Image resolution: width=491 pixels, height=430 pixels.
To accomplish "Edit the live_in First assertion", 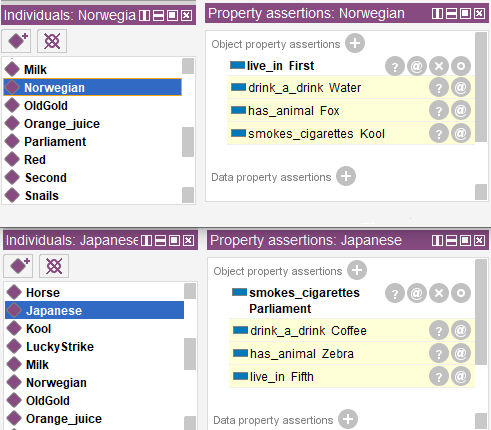I will 461,66.
